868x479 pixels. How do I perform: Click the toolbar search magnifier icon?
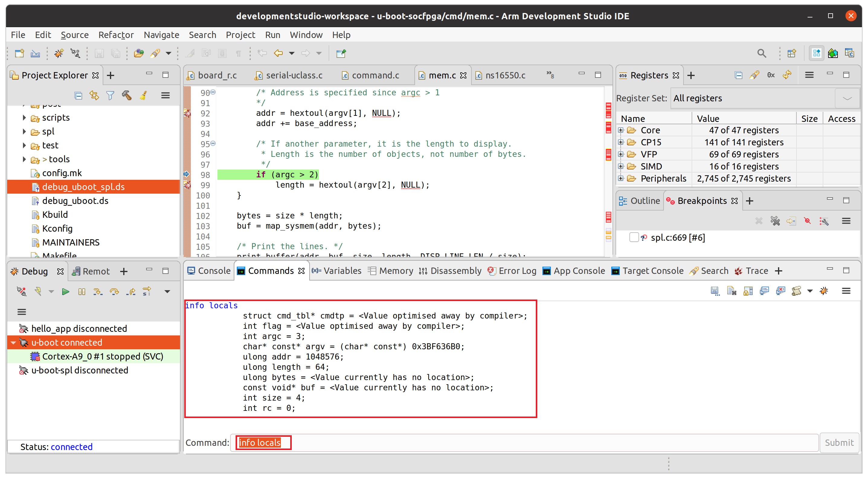pos(761,53)
